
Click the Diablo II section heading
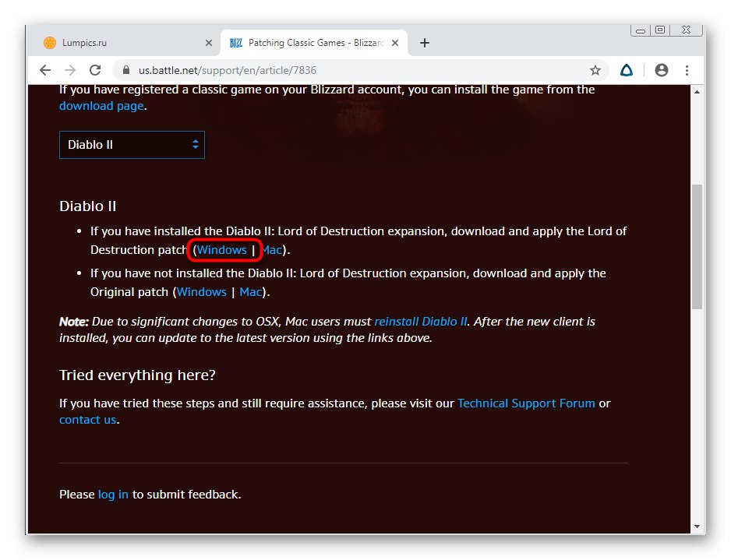87,206
